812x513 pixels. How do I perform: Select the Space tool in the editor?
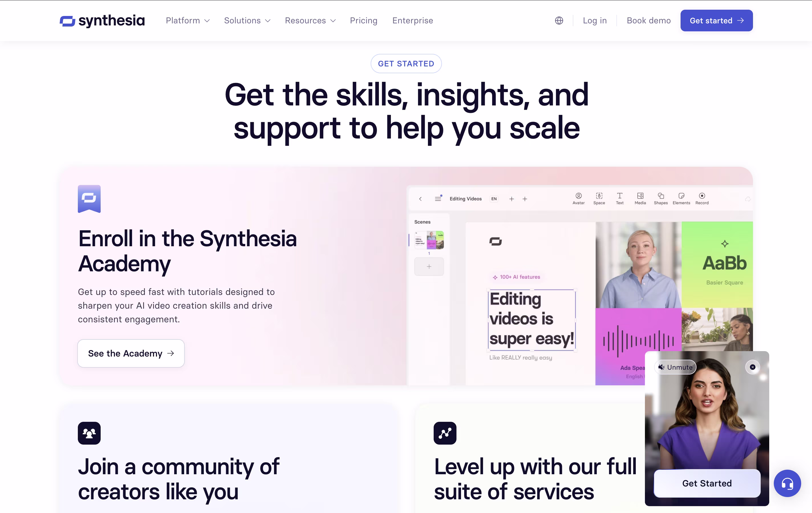tap(599, 199)
